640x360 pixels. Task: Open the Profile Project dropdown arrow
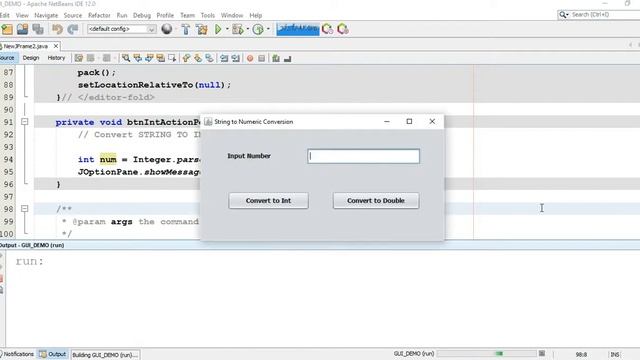[x=268, y=29]
